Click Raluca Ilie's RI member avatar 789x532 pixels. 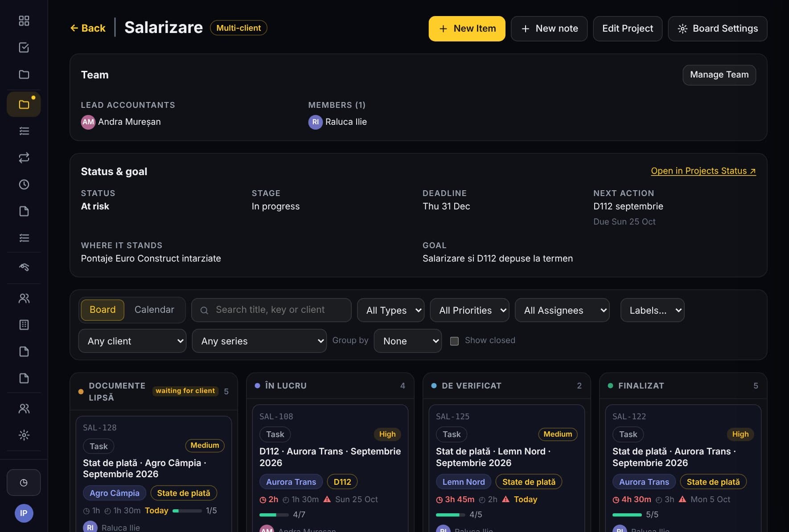(315, 122)
